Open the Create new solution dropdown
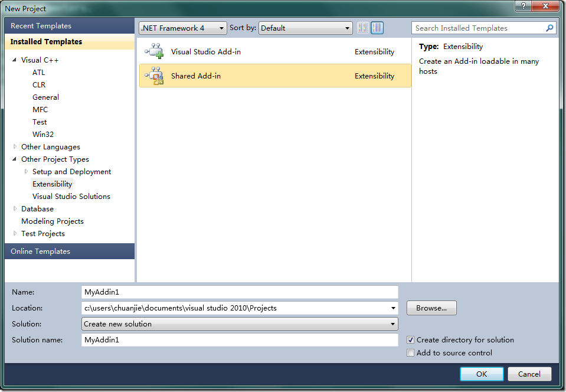 pos(240,324)
